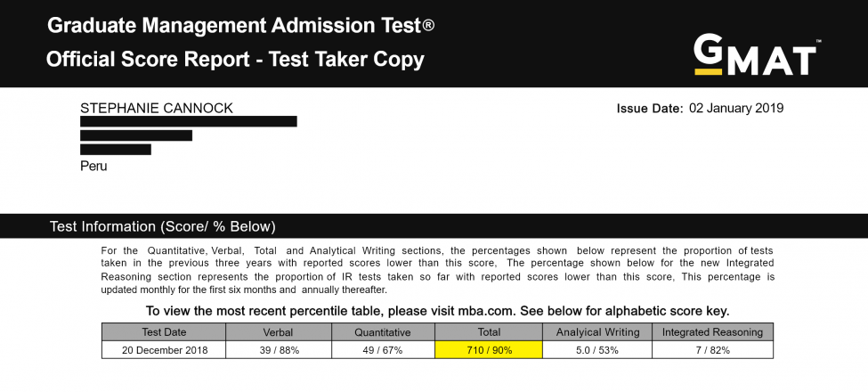
Task: Click the Analytical Writing column header
Action: point(596,332)
